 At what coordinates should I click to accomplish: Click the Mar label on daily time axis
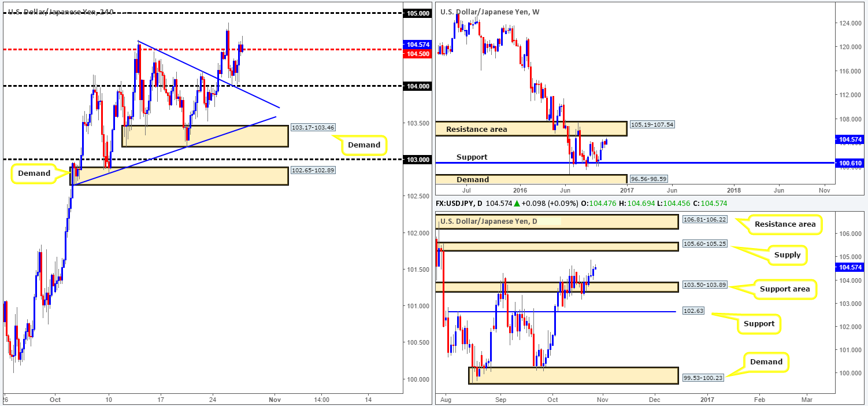[807, 399]
